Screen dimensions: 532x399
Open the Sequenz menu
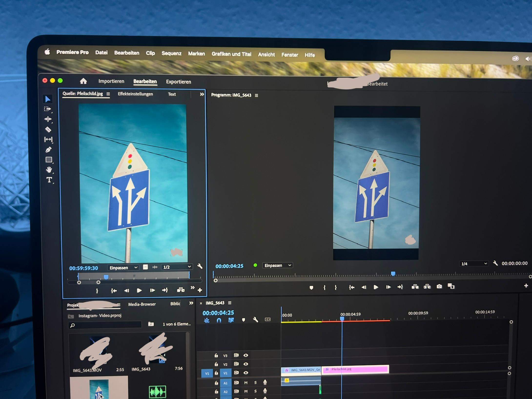[x=171, y=53]
